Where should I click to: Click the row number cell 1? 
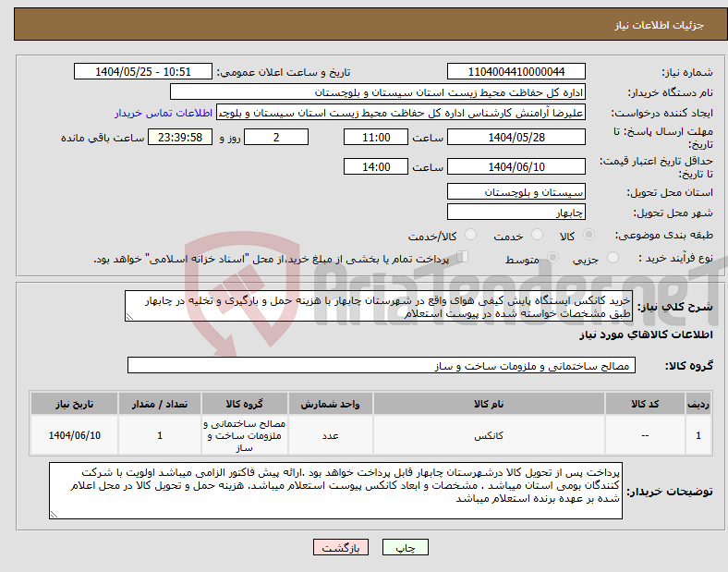(698, 435)
